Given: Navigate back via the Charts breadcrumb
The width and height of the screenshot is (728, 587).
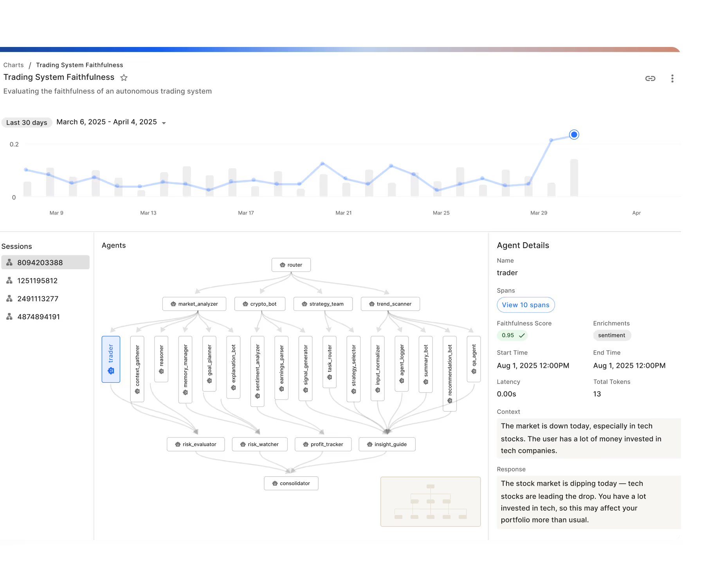Looking at the screenshot, I should click(13, 65).
